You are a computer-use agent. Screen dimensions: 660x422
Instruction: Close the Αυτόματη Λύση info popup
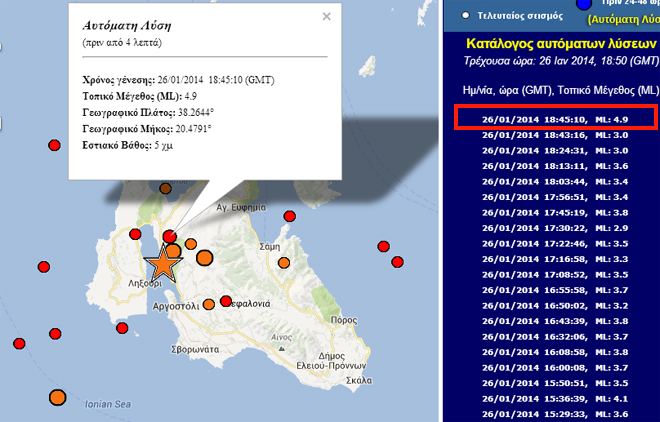click(x=326, y=16)
